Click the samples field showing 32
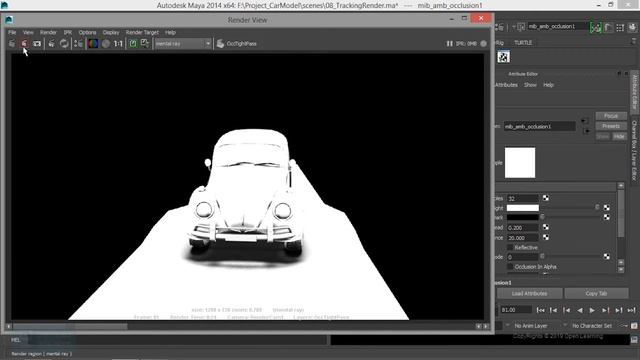The width and height of the screenshot is (640, 360). (523, 198)
